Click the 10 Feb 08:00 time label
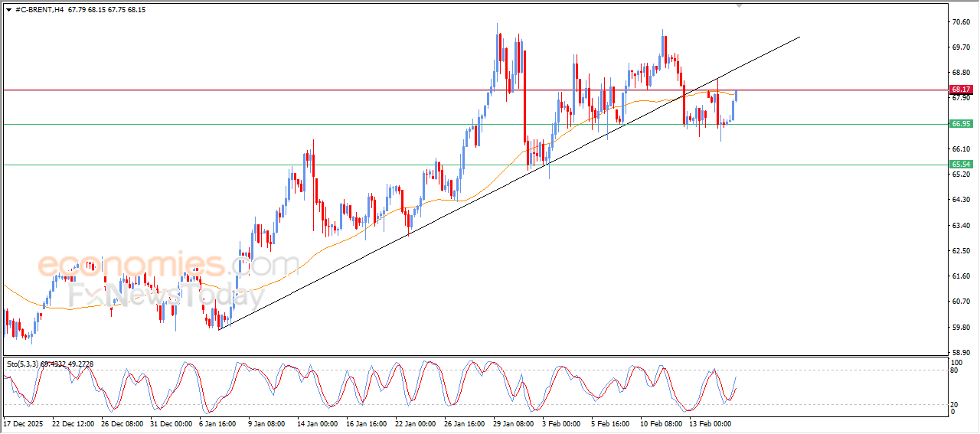The width and height of the screenshot is (980, 434). click(661, 423)
